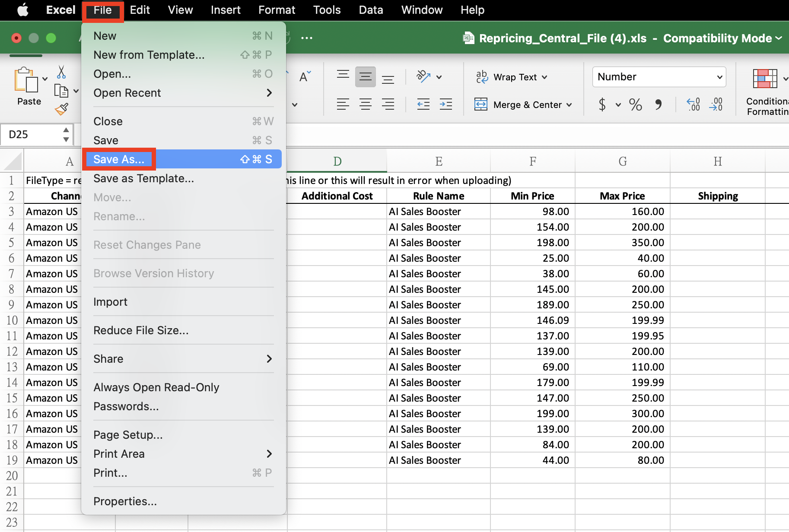The width and height of the screenshot is (789, 532).
Task: Expand the orientation dropdown arrow
Action: coord(439,77)
